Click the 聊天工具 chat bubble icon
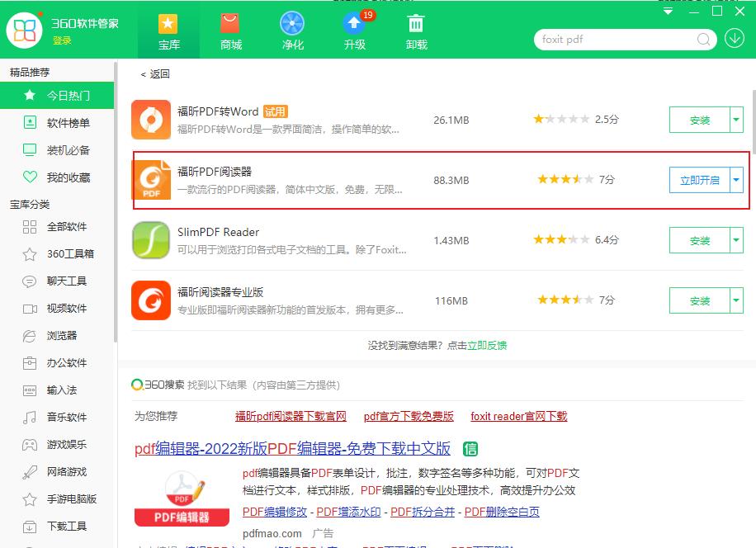The height and width of the screenshot is (548, 756). (x=29, y=281)
